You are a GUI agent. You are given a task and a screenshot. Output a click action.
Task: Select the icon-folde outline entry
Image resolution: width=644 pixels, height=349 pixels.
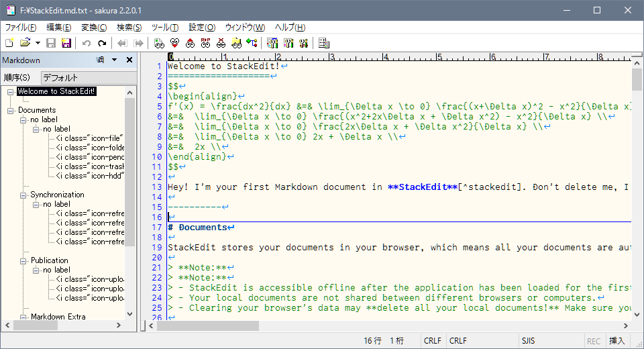pos(89,148)
